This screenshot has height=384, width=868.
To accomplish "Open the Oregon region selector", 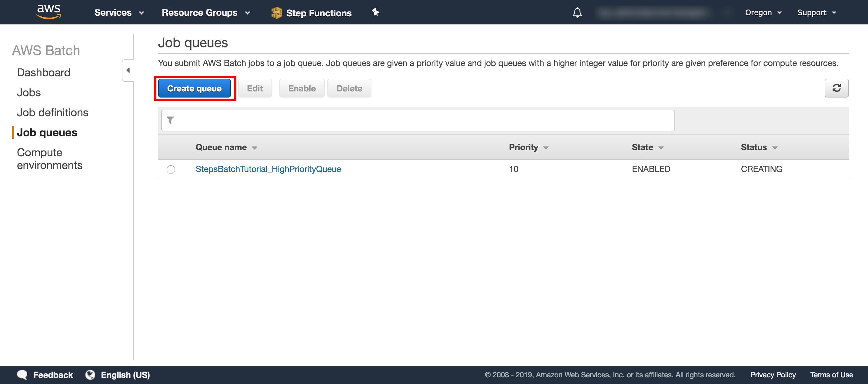I will 763,13.
